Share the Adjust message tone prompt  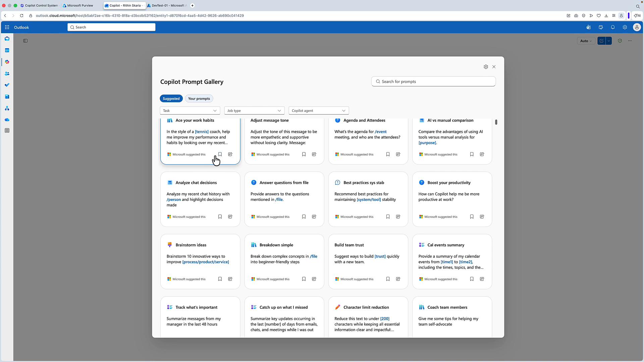tap(314, 154)
